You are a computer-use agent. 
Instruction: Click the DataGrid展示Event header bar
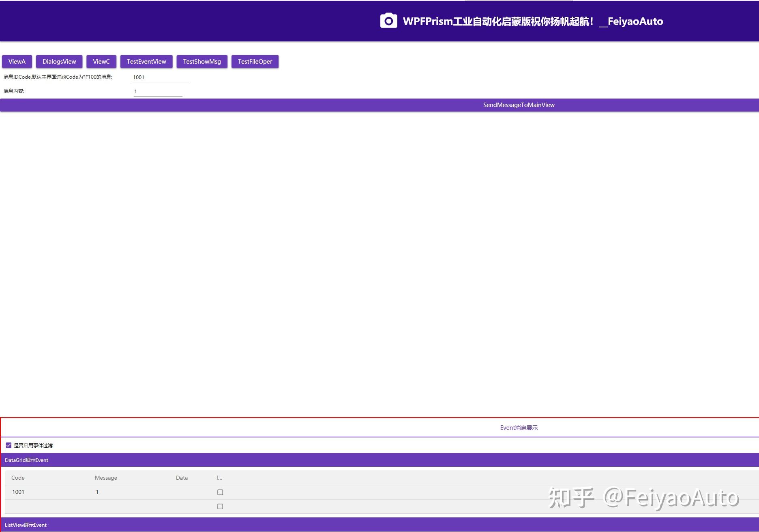pos(26,460)
